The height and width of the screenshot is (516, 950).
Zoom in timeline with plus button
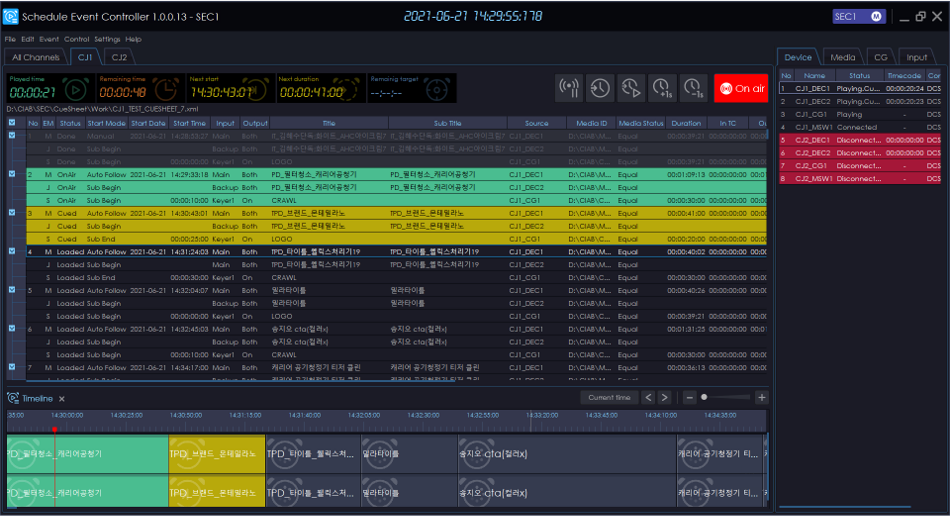[762, 397]
